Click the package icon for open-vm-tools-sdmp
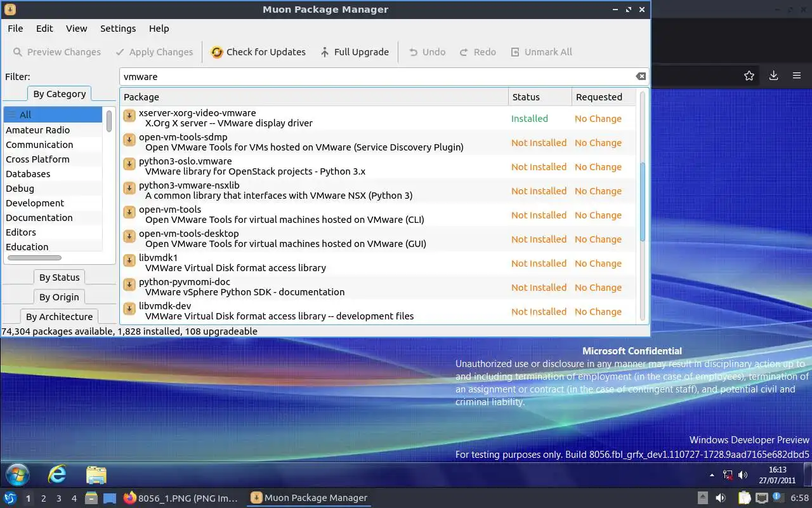The width and height of the screenshot is (812, 508). tap(129, 140)
